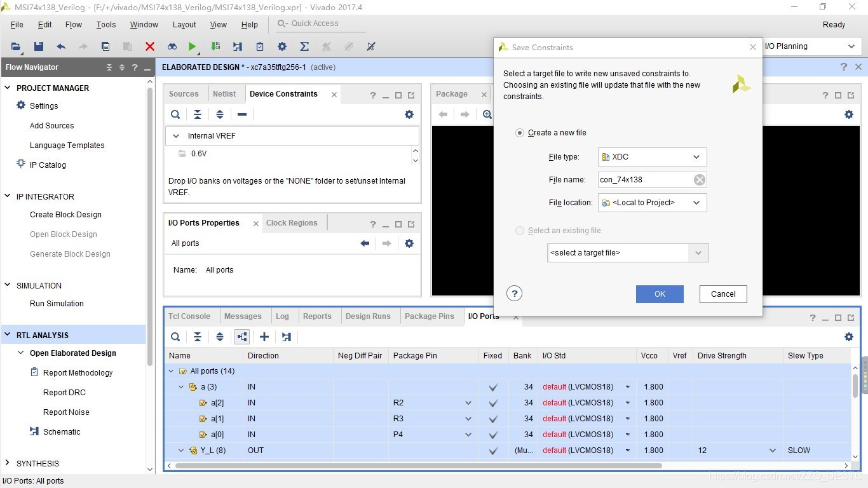Click the Sigma Reports toolbar icon
The width and height of the screenshot is (868, 488).
click(304, 46)
